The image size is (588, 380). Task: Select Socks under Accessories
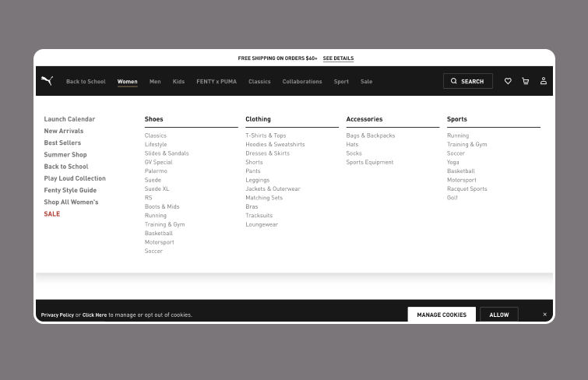[x=354, y=153]
